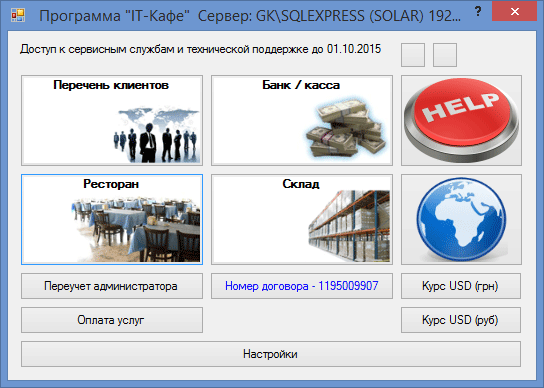Open the Склад warehouse module
The height and width of the screenshot is (388, 544).
[x=302, y=219]
